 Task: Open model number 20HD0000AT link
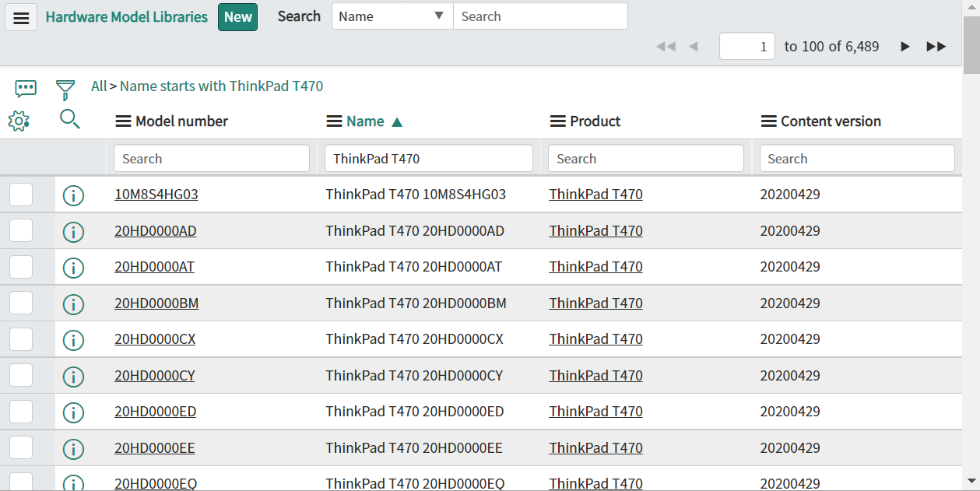click(154, 267)
